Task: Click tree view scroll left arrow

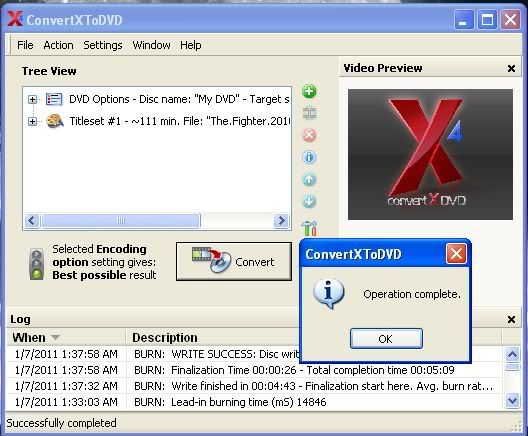Action: tap(32, 221)
